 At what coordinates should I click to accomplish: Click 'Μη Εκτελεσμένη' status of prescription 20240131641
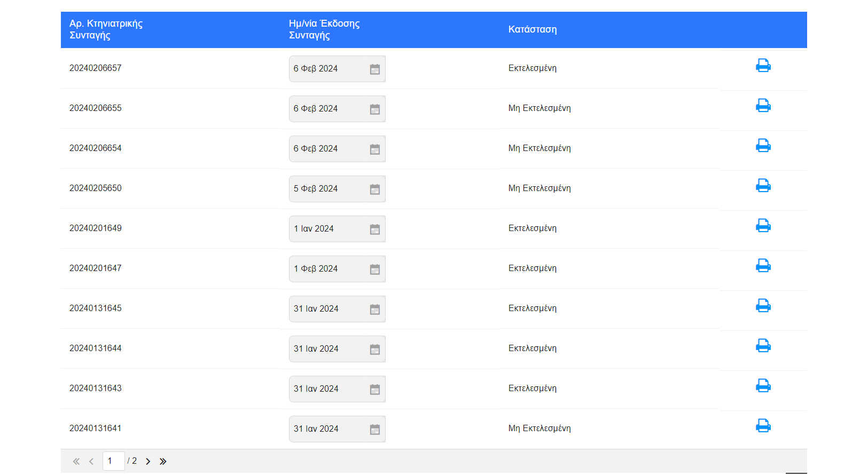coord(539,428)
